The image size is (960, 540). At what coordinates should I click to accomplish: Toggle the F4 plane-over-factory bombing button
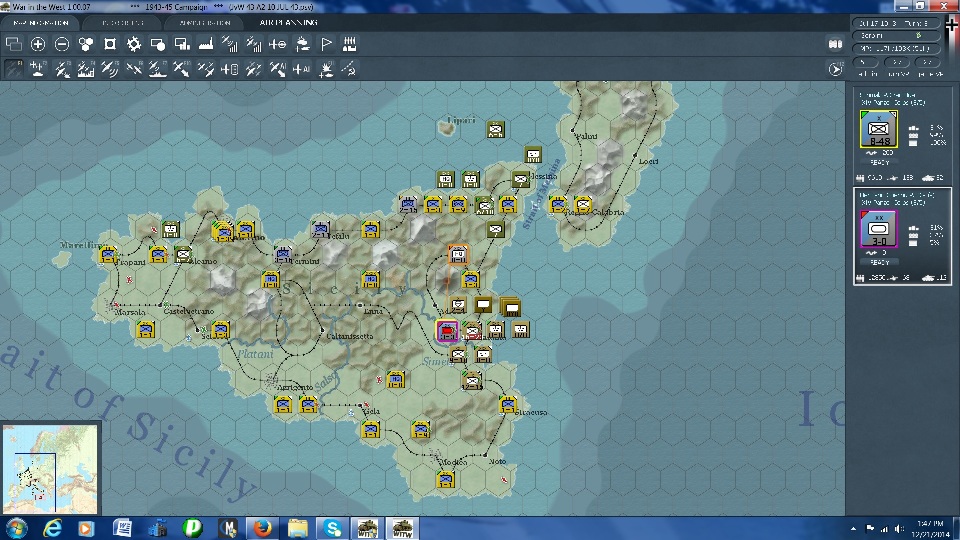(86, 69)
